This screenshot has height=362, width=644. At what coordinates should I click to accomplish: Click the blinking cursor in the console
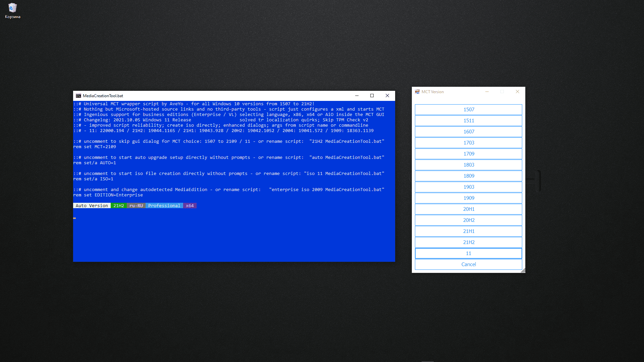74,218
